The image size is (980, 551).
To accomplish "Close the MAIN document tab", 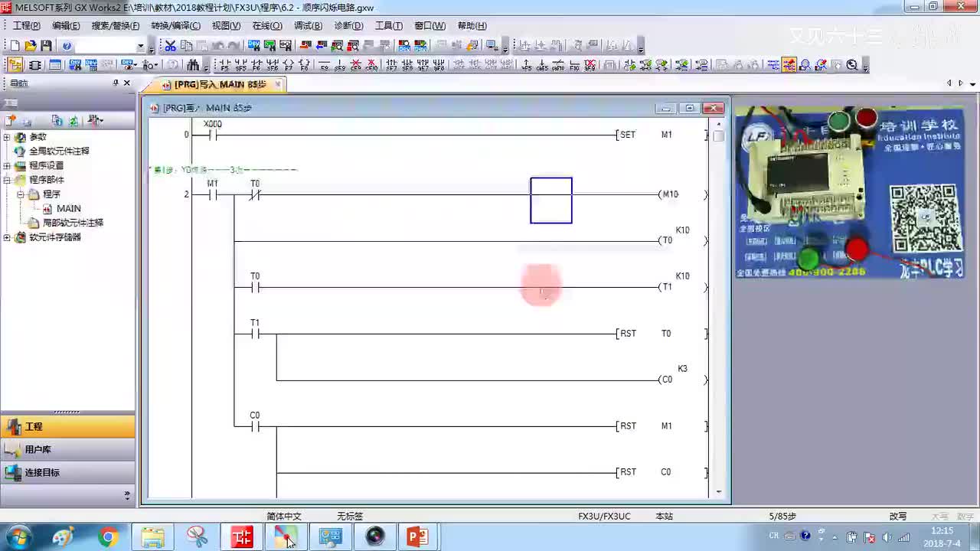I will (278, 84).
